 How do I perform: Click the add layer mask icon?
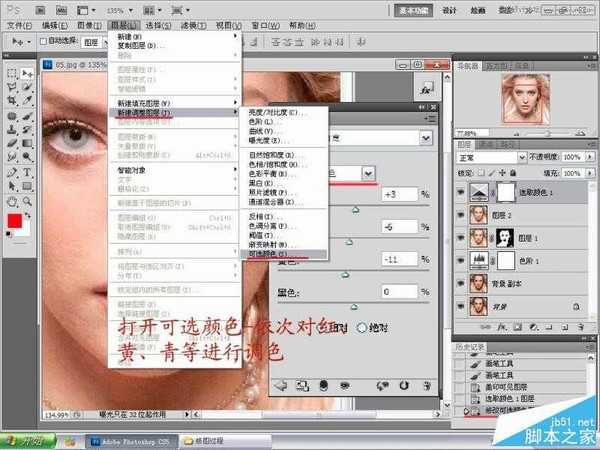(517, 328)
